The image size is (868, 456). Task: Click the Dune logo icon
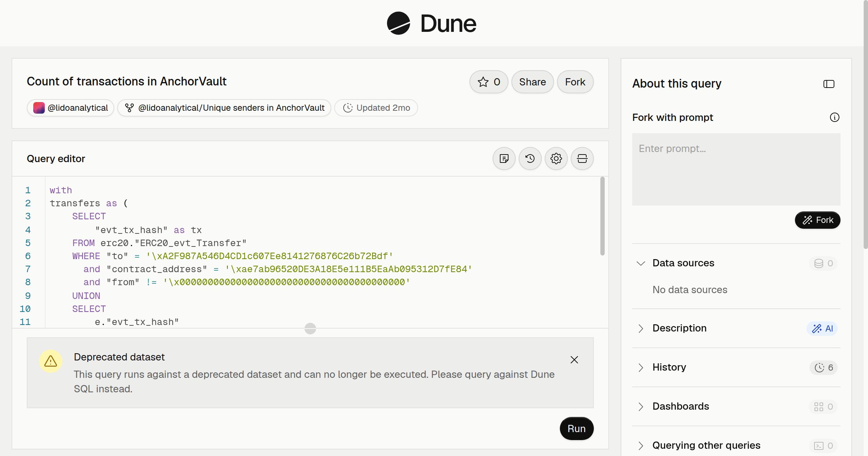coord(398,23)
